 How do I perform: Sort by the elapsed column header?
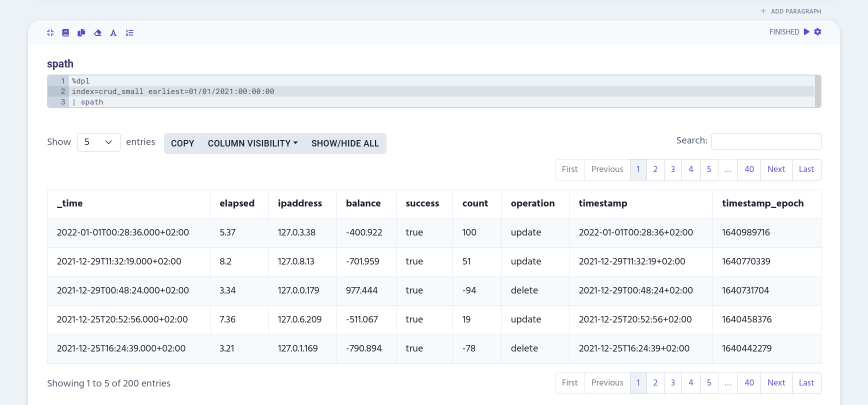(x=239, y=204)
